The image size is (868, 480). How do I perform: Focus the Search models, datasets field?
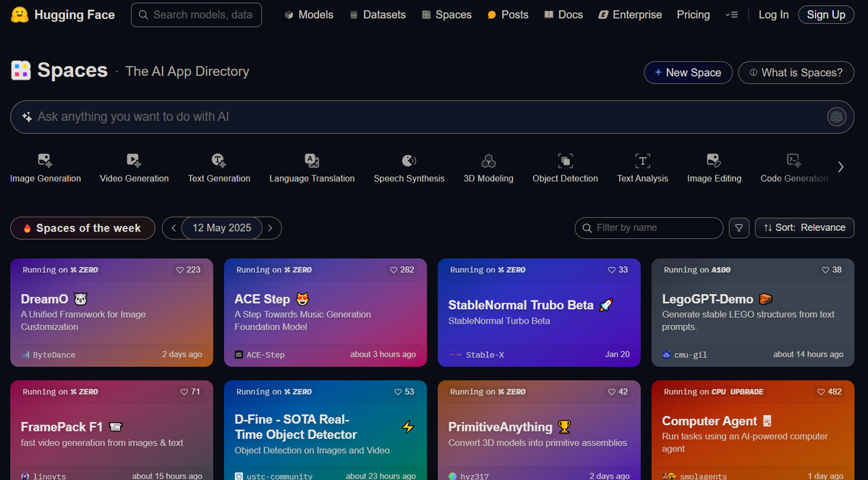(197, 14)
